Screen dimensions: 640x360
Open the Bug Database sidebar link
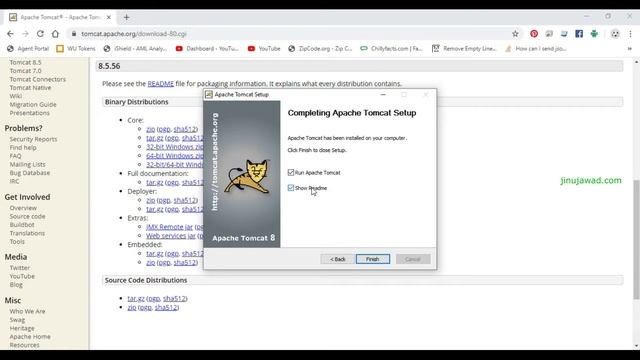click(x=30, y=173)
